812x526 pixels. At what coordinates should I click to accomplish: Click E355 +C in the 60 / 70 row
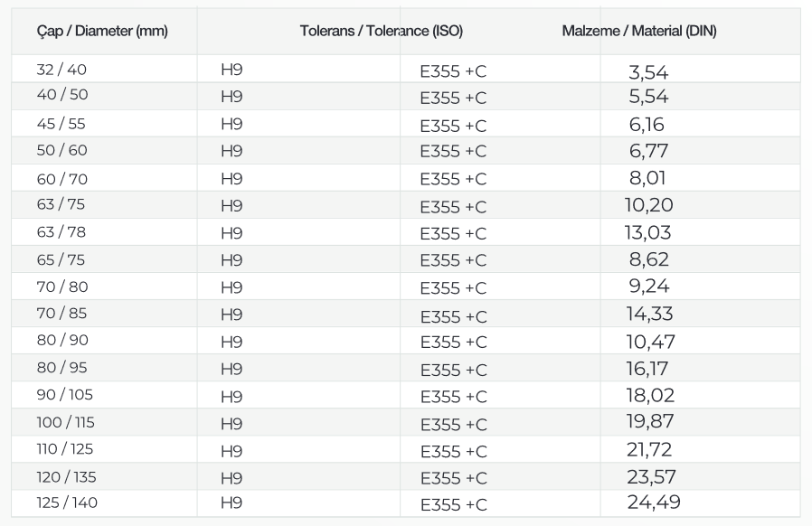453,180
